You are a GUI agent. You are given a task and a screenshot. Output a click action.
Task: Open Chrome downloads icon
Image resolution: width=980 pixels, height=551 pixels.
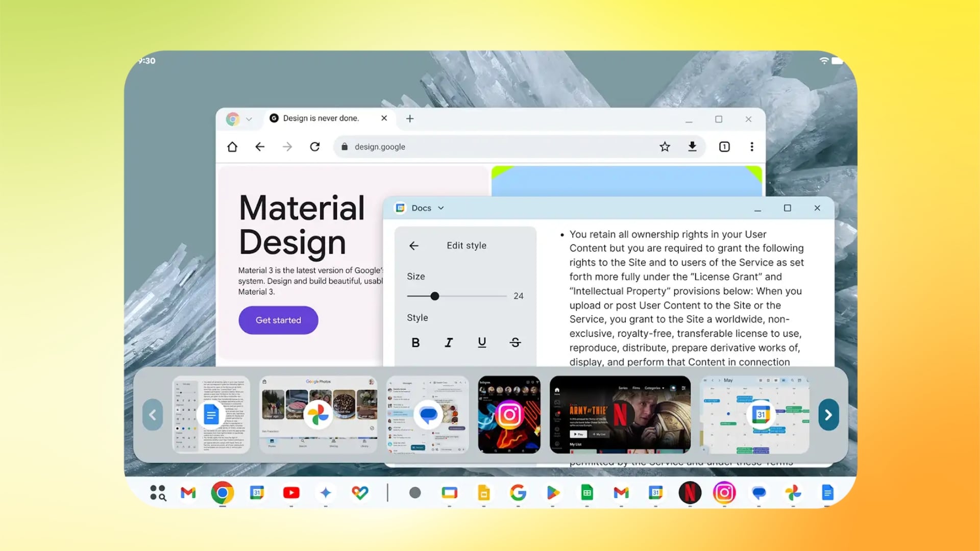(692, 147)
